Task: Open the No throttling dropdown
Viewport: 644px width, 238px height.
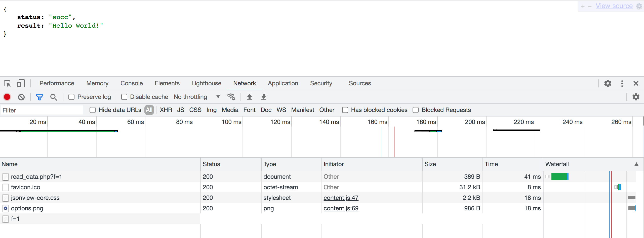Action: [x=197, y=97]
